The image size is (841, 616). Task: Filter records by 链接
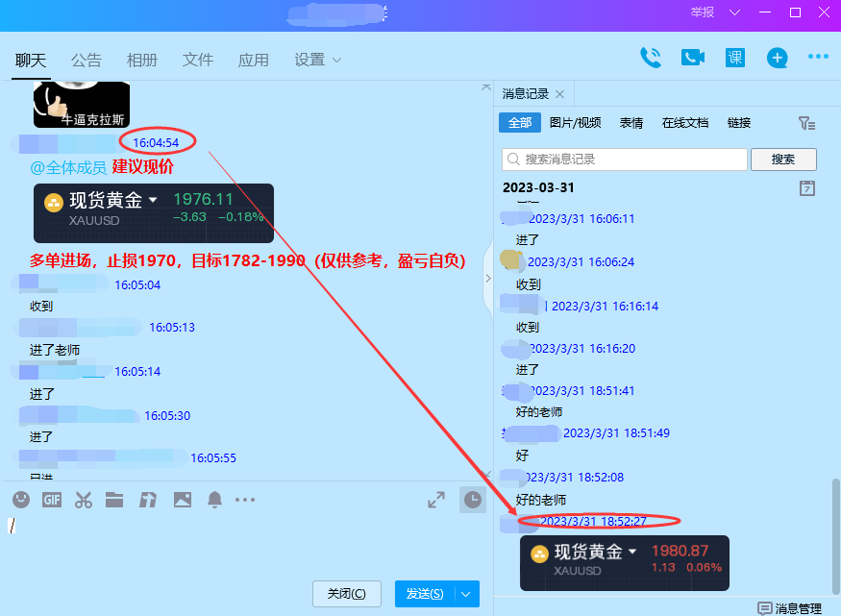click(738, 123)
